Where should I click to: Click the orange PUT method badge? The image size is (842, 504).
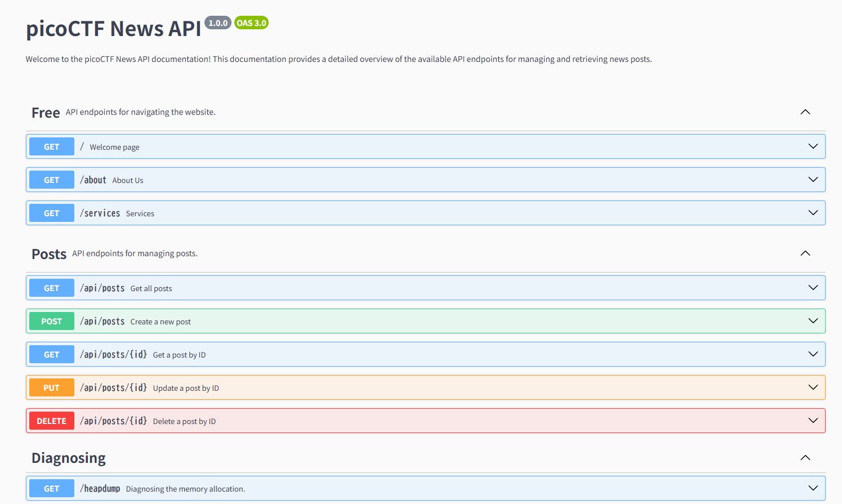(52, 387)
